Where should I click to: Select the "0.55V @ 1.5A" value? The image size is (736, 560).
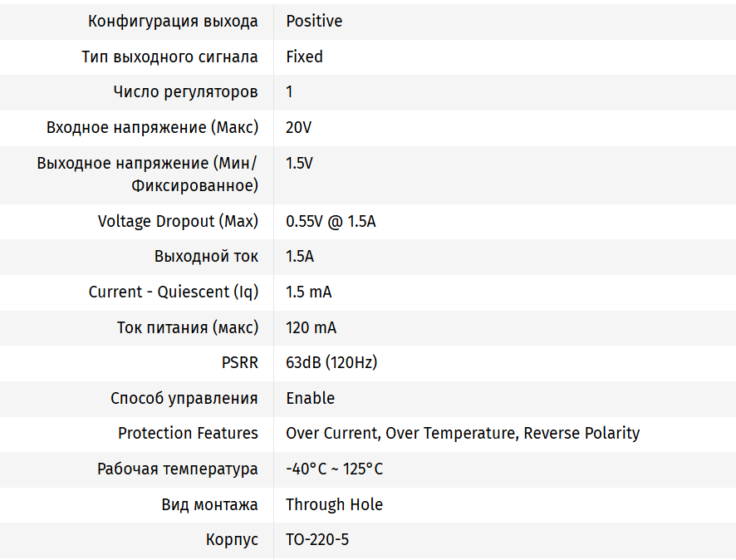click(x=331, y=222)
